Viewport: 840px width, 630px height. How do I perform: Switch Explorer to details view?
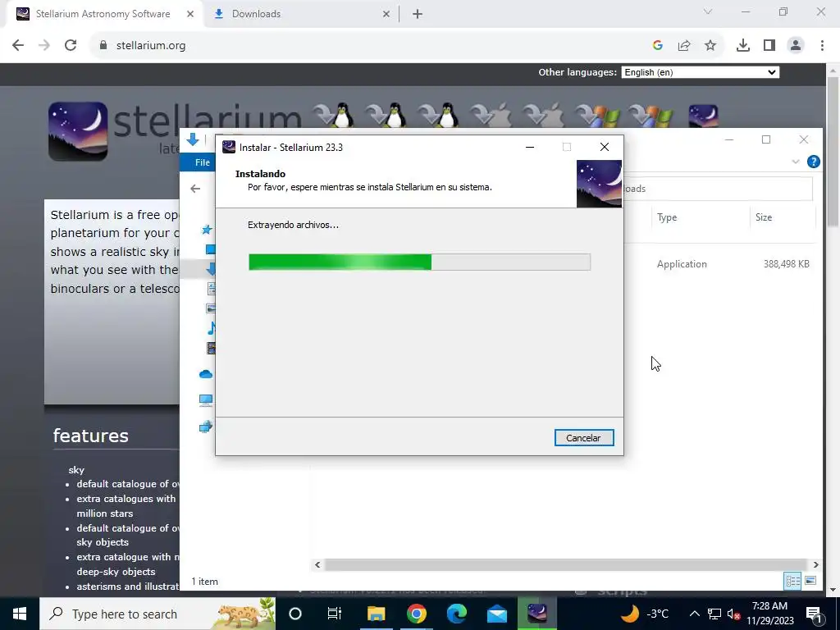(x=793, y=581)
